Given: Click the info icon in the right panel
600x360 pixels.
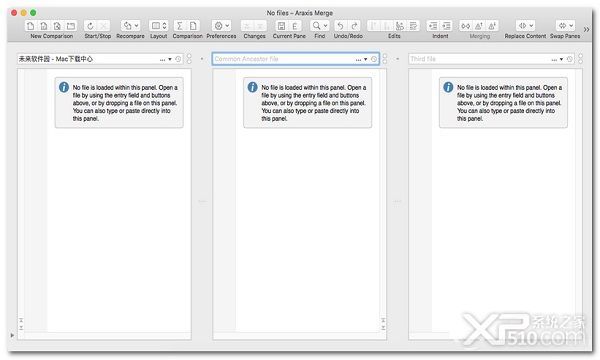Looking at the screenshot, I should (448, 87).
